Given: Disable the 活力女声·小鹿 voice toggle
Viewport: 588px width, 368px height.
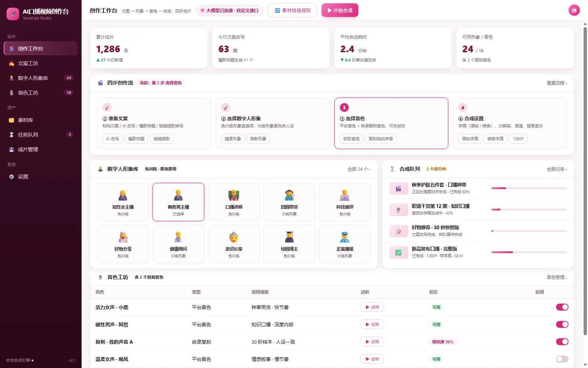Looking at the screenshot, I should 562,307.
